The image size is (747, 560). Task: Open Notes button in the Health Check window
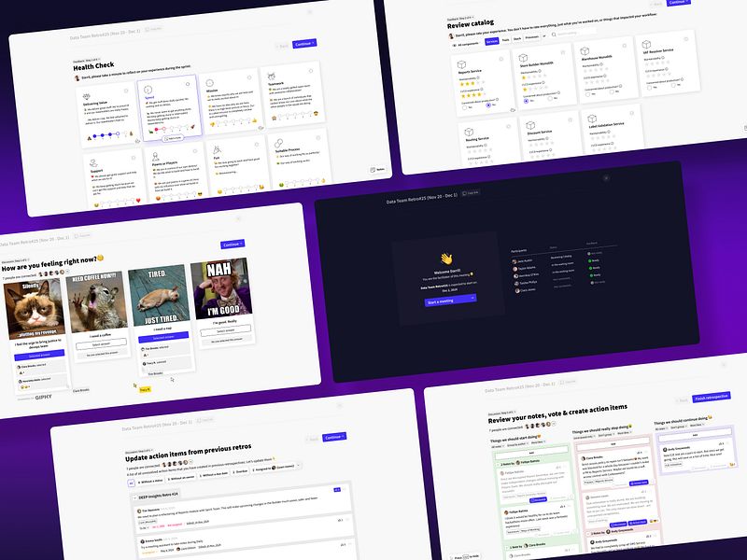(378, 169)
